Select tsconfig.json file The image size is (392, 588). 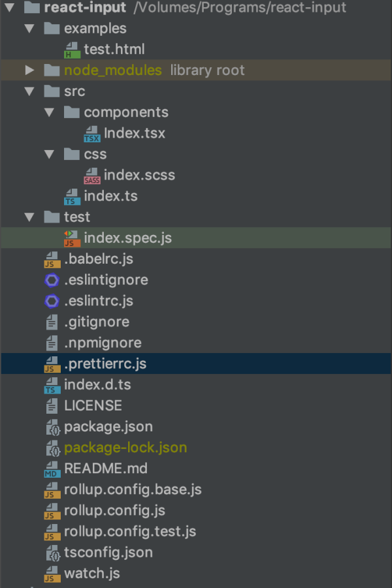pyautogui.click(x=108, y=552)
